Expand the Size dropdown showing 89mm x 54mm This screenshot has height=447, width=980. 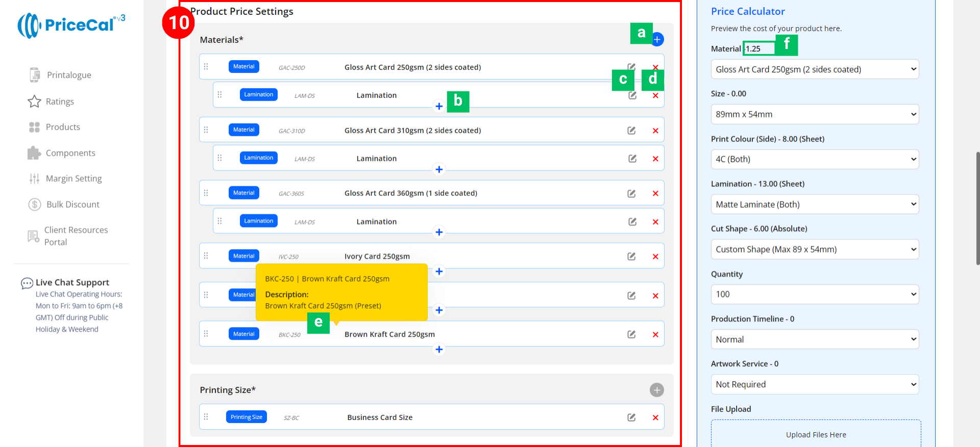tap(814, 114)
